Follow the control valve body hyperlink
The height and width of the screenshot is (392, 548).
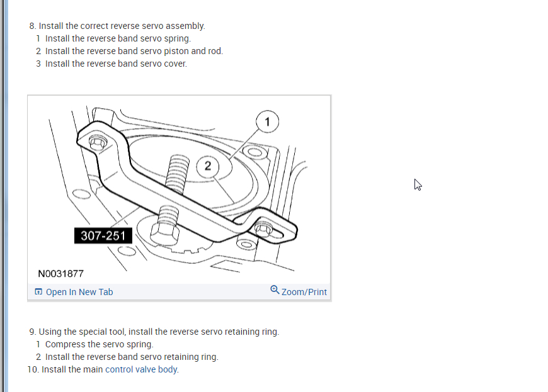click(141, 369)
